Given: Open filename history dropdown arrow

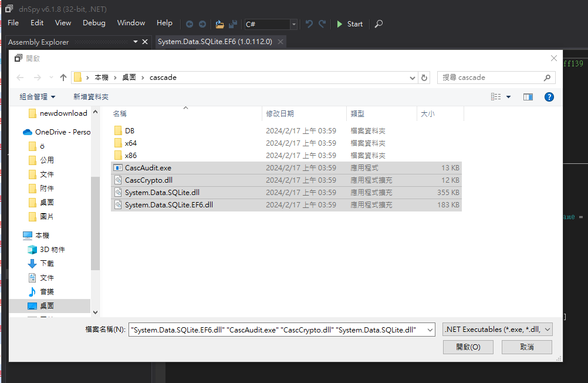Looking at the screenshot, I should [x=430, y=330].
